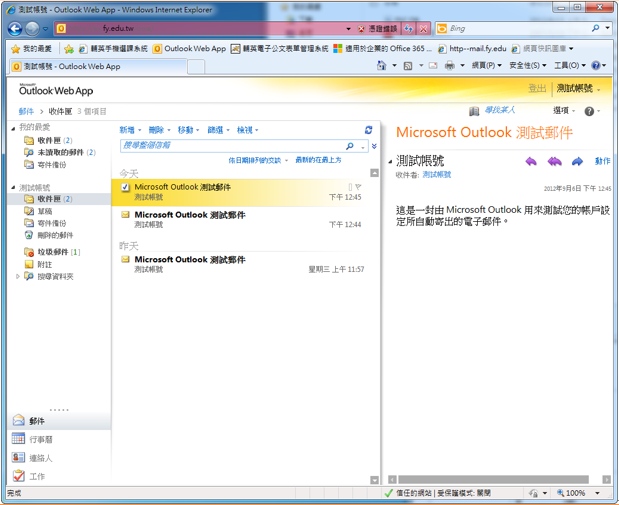Click the RSS feeds icon in command bar
619x505 pixels.
(408, 66)
